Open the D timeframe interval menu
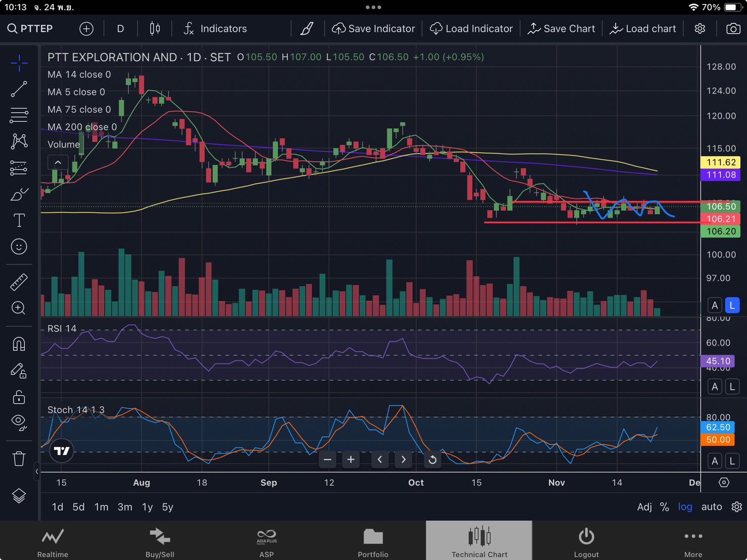This screenshot has width=747, height=560. click(120, 29)
